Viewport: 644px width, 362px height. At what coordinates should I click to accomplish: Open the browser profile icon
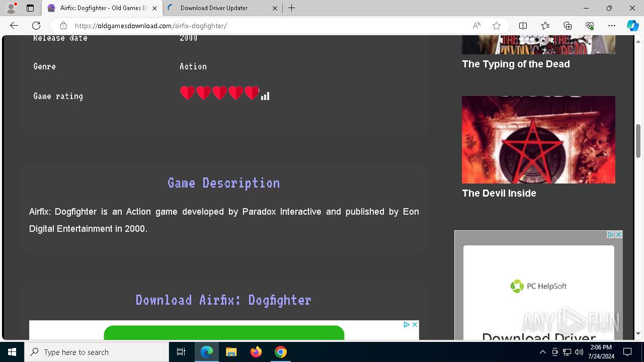tap(11, 8)
